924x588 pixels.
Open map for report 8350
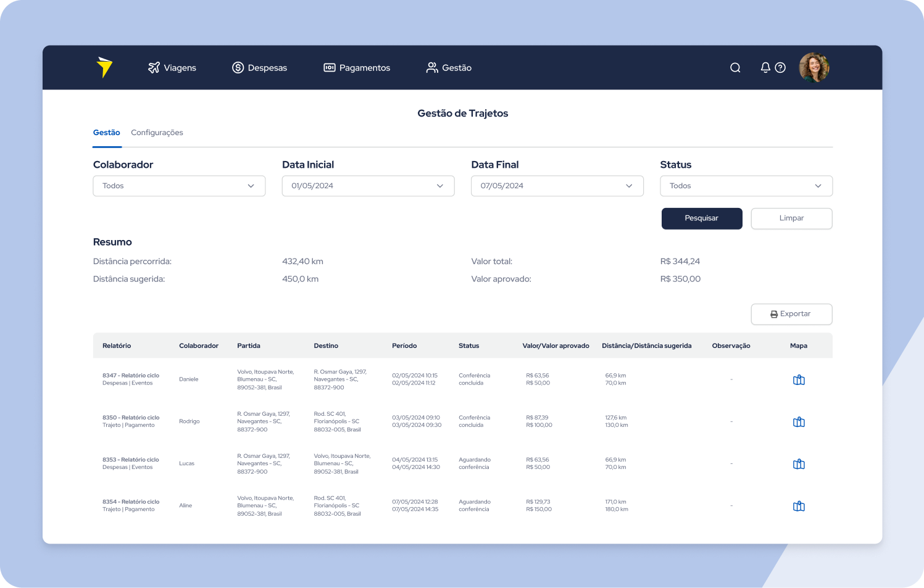[799, 422]
